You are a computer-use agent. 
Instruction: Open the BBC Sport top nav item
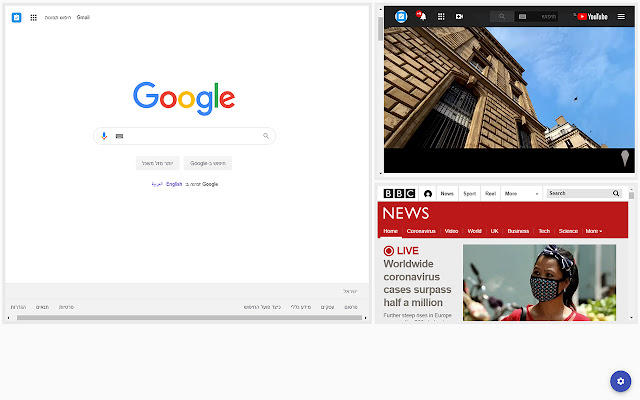pyautogui.click(x=469, y=193)
